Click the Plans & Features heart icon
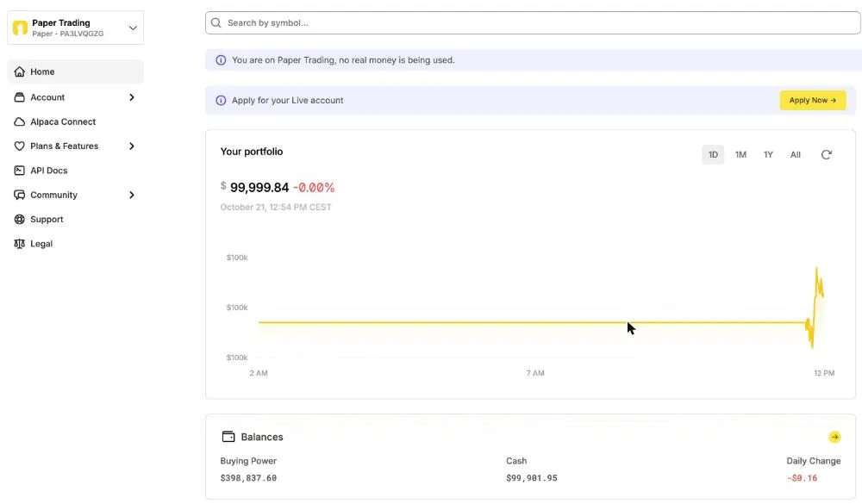 [x=19, y=146]
